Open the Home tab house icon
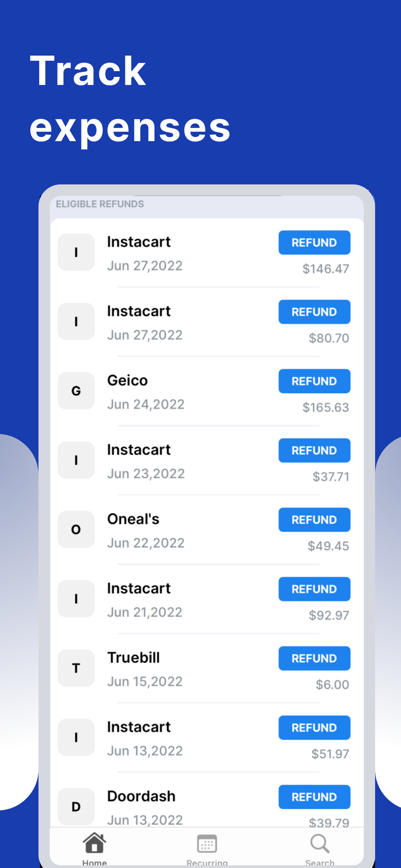Screen dimensions: 401x868 click(x=94, y=843)
